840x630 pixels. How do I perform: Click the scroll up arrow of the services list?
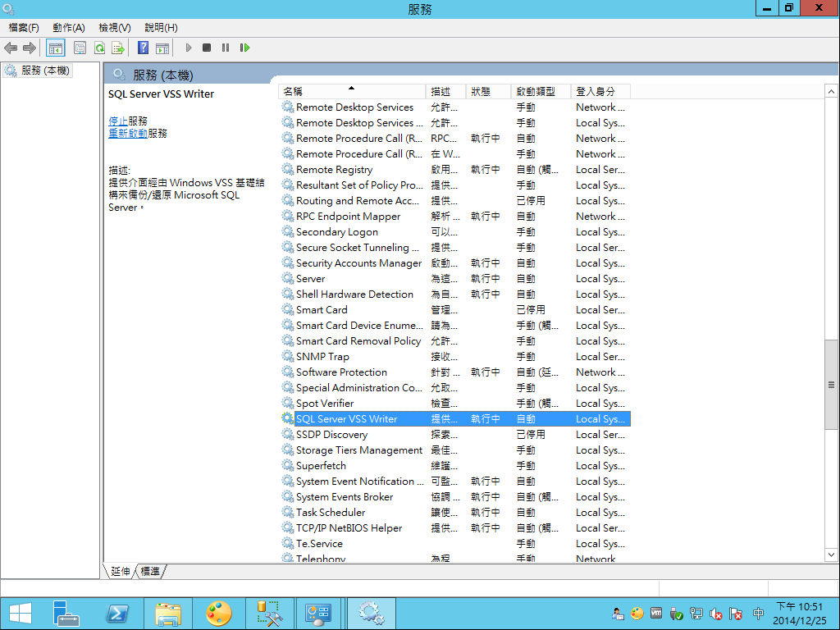click(x=831, y=92)
